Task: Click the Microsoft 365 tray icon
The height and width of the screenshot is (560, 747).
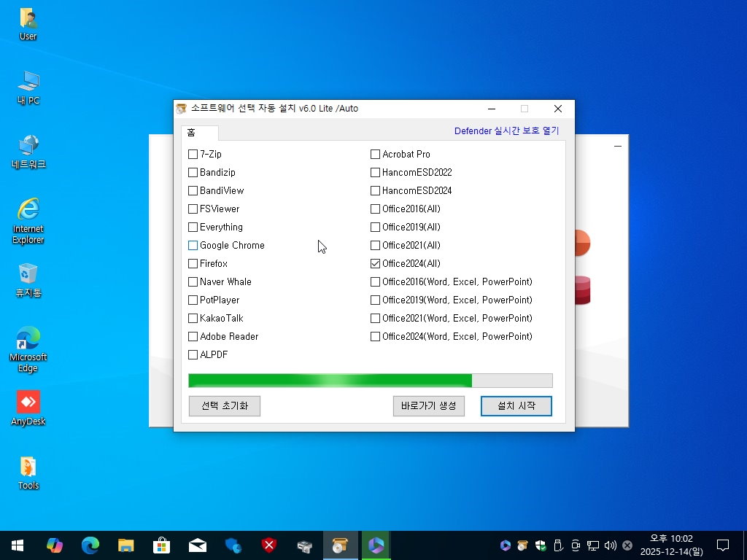Action: [x=506, y=545]
